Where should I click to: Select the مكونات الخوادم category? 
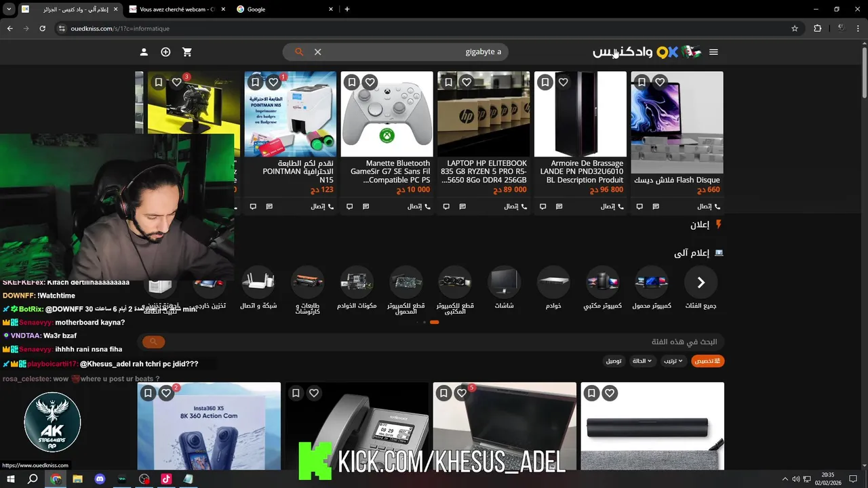point(357,289)
